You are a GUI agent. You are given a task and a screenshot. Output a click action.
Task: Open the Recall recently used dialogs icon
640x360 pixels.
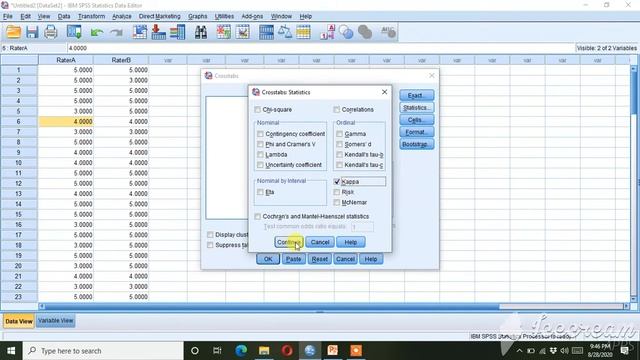74,32
